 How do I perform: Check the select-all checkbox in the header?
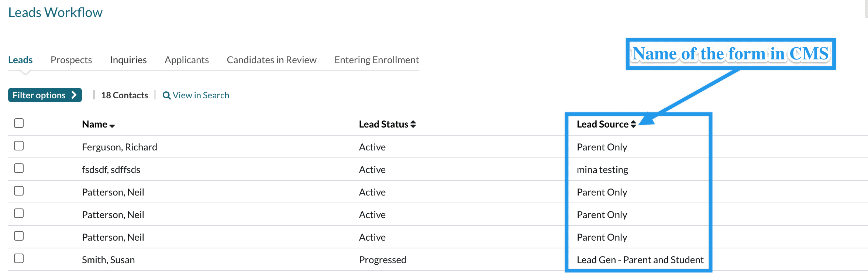(x=18, y=123)
